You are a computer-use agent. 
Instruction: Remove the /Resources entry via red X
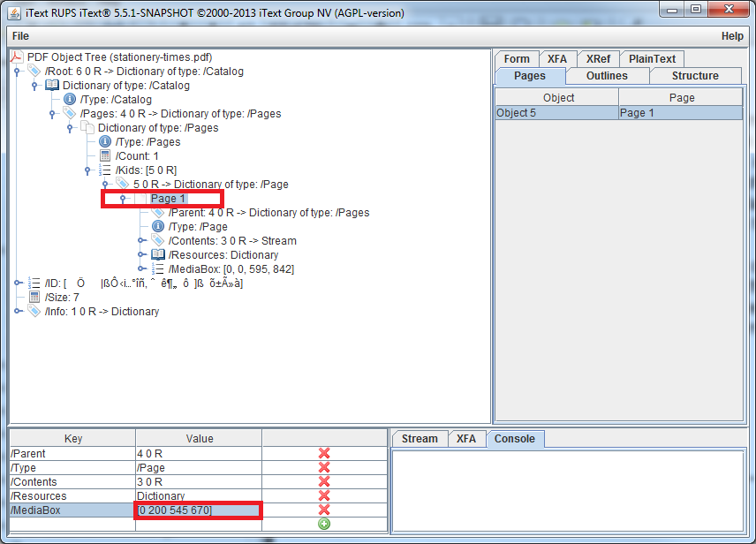click(x=323, y=495)
